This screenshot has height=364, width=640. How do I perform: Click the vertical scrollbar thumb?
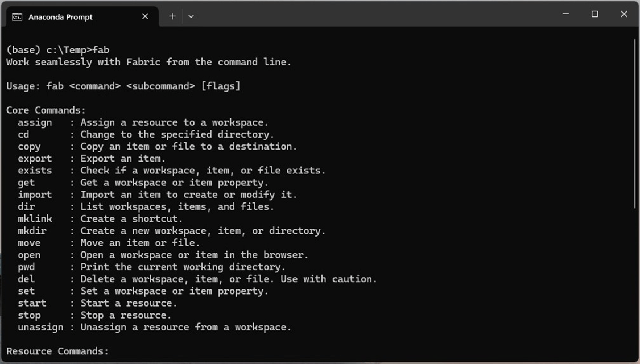635,122
